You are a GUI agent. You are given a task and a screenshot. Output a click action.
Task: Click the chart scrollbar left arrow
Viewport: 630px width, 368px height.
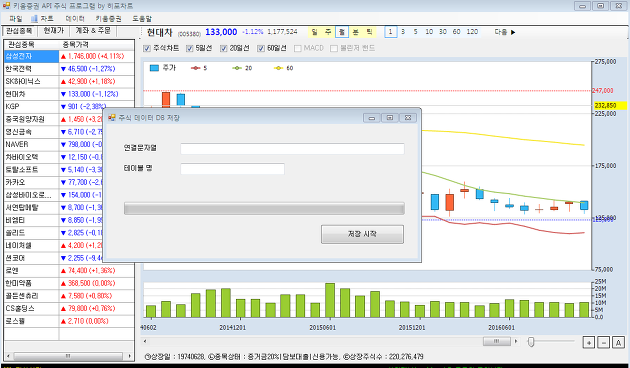point(145,341)
